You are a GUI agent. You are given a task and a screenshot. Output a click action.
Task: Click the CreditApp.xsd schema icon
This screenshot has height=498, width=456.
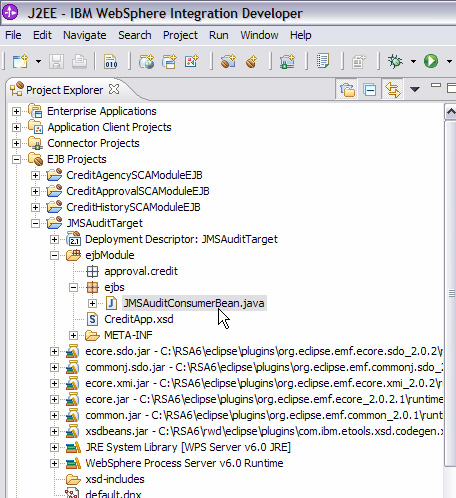(92, 319)
